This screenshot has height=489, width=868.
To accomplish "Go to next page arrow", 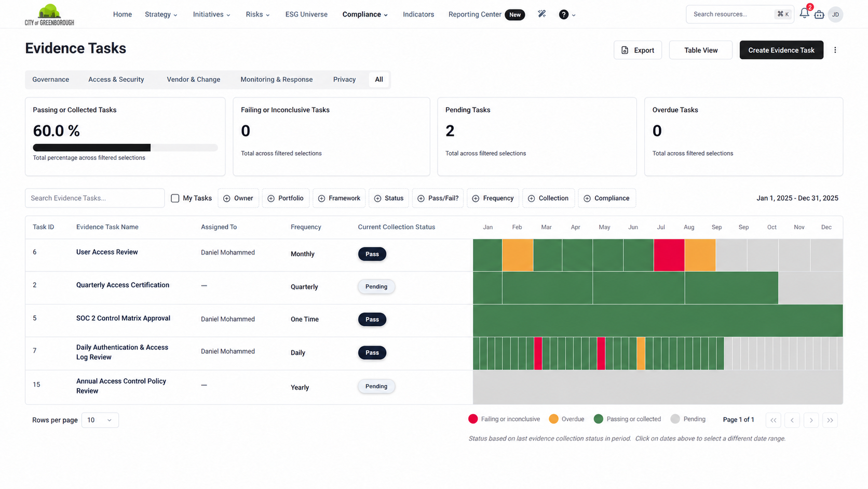I will pyautogui.click(x=811, y=420).
